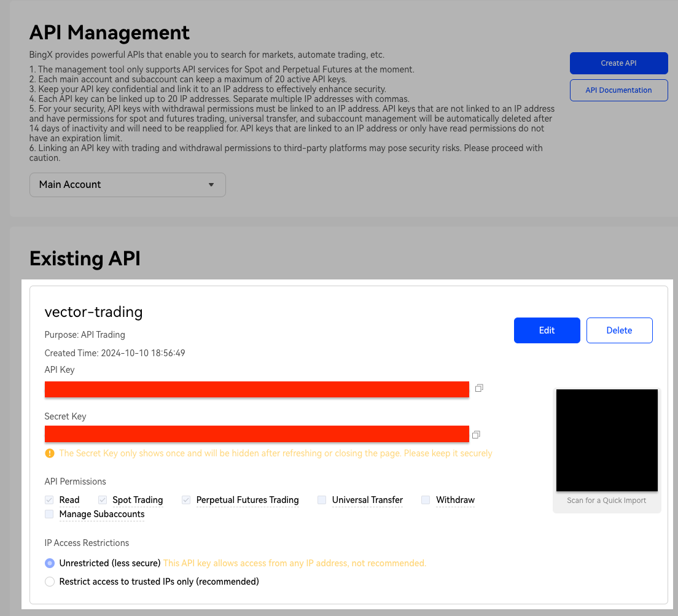Enable the Universal Transfer permission
This screenshot has width=678, height=616.
[322, 500]
